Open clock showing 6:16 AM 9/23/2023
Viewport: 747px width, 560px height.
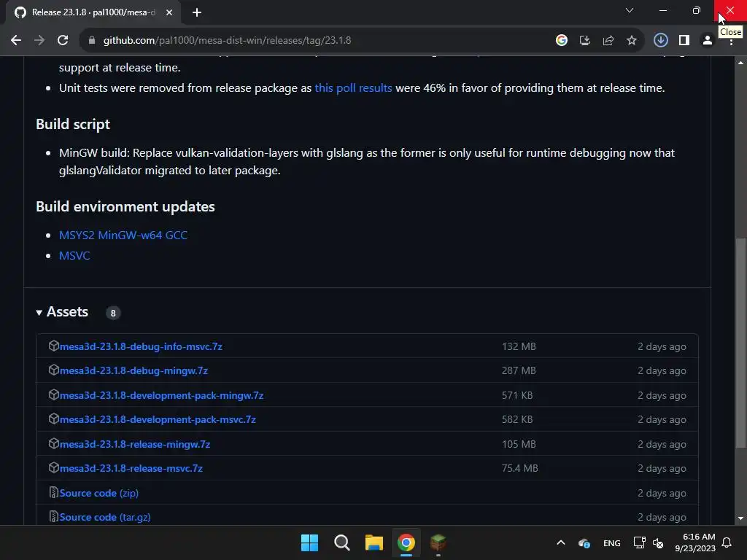tap(695, 542)
